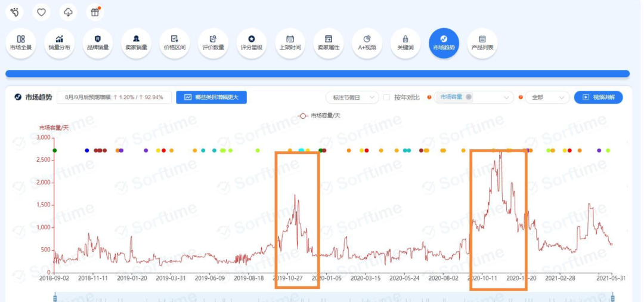Go to 卖家销量 seller sales tab
The width and height of the screenshot is (644, 302).
[x=137, y=43]
